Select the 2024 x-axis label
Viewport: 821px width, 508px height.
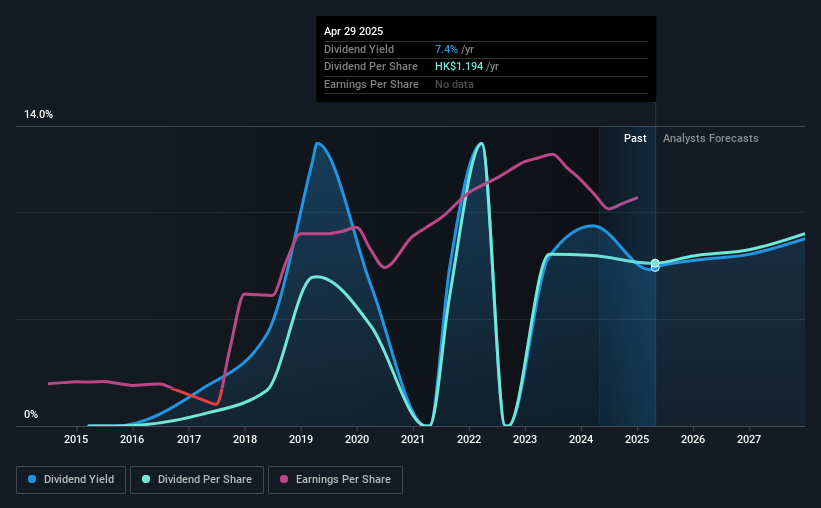[581, 439]
